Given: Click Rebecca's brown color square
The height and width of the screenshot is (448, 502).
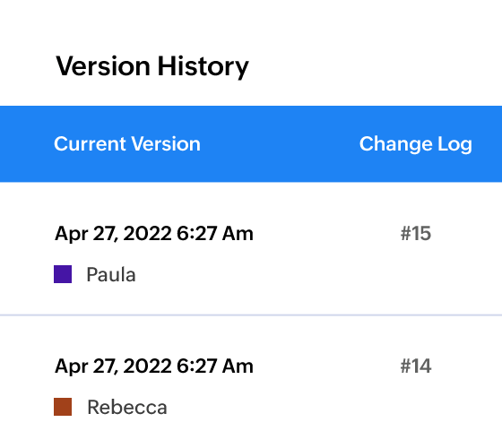Looking at the screenshot, I should point(63,407).
